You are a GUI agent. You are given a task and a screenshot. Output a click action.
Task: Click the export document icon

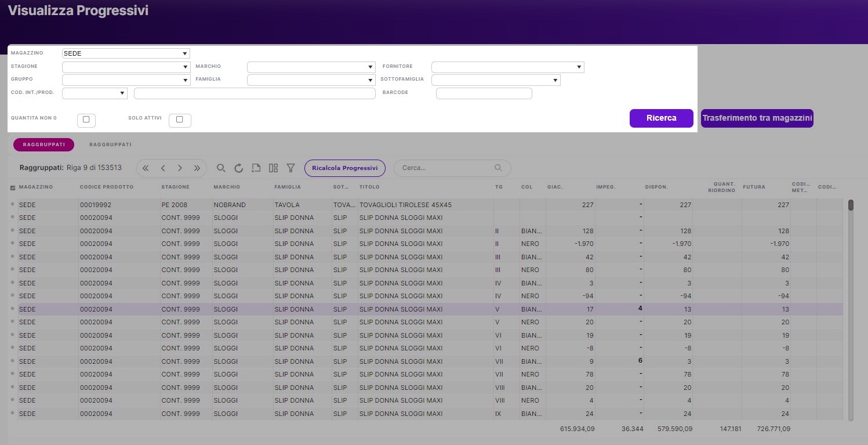coord(256,168)
